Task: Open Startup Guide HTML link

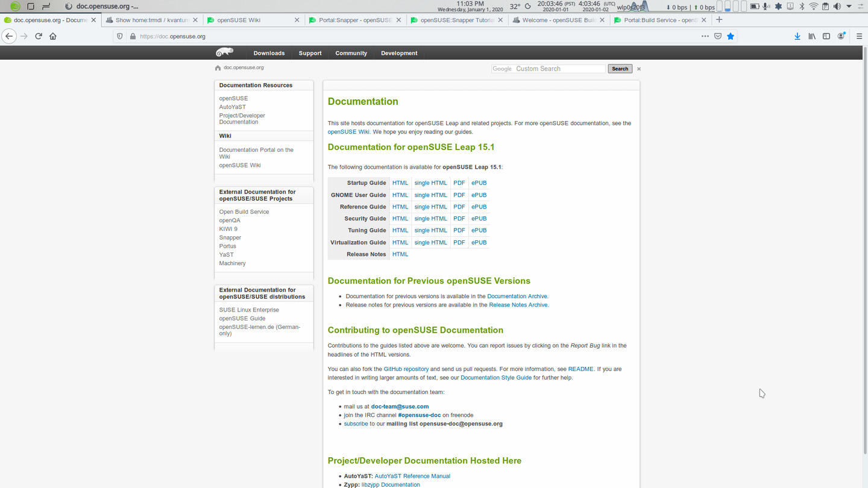Action: 400,183
